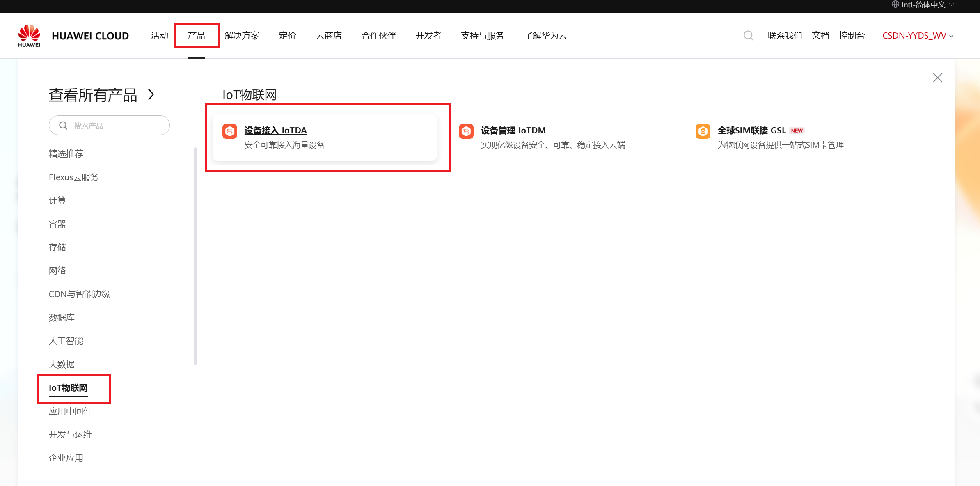The height and width of the screenshot is (486, 980).
Task: Click the category list scrollbar
Action: pos(195,256)
